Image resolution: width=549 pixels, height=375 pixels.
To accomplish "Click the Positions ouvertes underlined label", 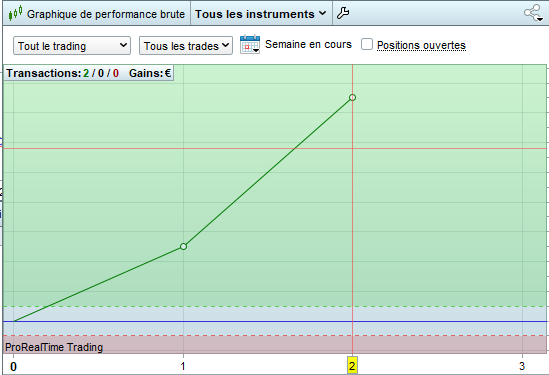I will [421, 45].
